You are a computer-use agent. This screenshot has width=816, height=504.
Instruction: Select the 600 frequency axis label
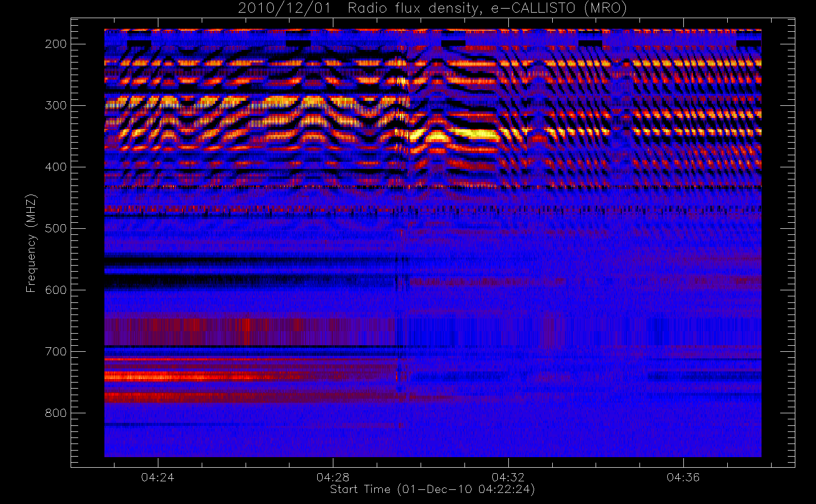55,290
